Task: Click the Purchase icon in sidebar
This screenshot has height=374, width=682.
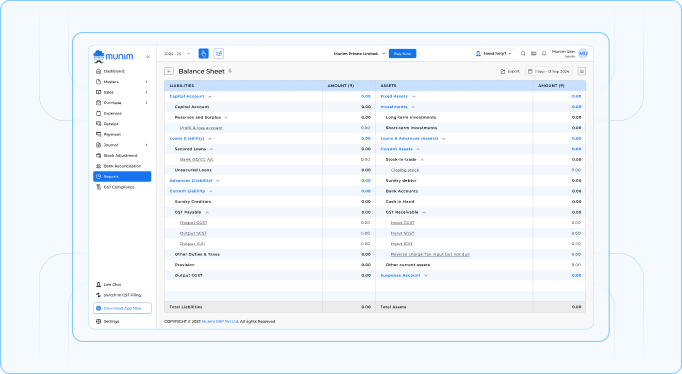Action: pyautogui.click(x=98, y=103)
